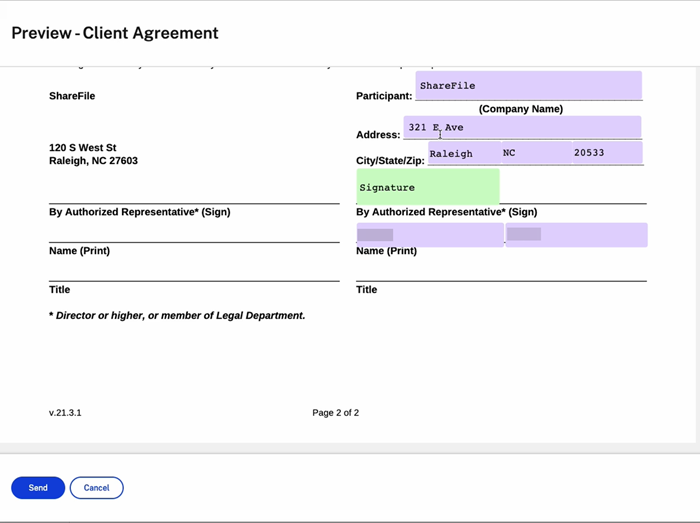The height and width of the screenshot is (523, 700).
Task: Click the '120 S West St' address line
Action: (x=83, y=148)
